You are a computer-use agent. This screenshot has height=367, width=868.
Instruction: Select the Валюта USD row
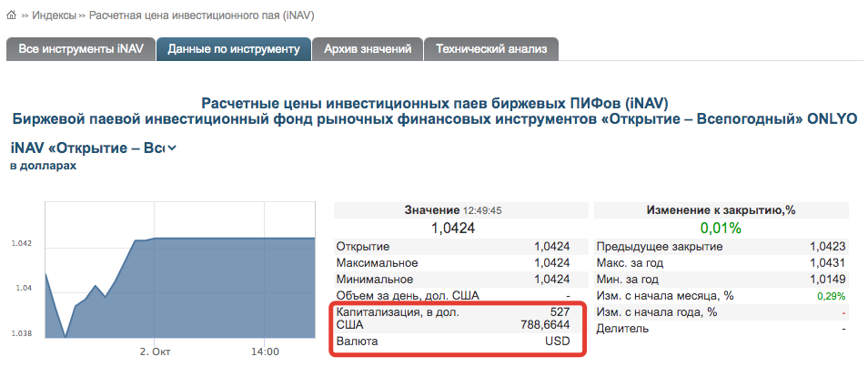[x=452, y=342]
